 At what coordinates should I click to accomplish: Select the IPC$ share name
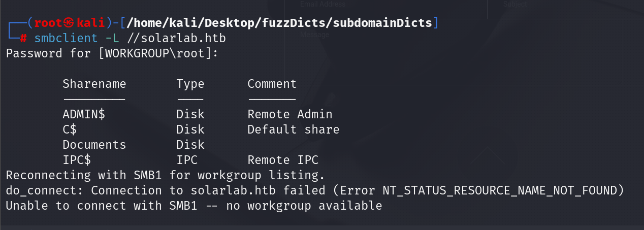coord(77,160)
